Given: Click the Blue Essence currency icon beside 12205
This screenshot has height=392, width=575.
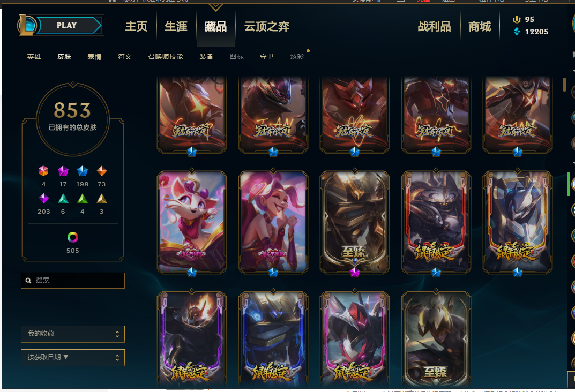Looking at the screenshot, I should [x=517, y=32].
